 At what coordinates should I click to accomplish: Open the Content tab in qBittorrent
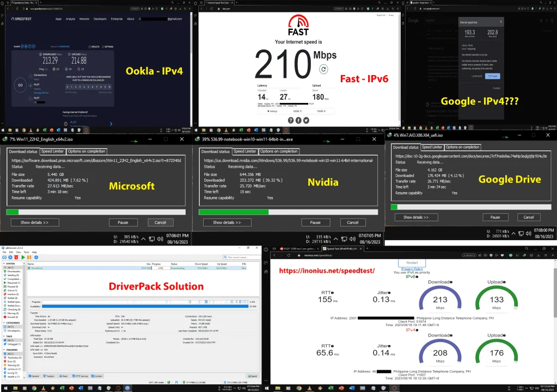pyautogui.click(x=97, y=376)
